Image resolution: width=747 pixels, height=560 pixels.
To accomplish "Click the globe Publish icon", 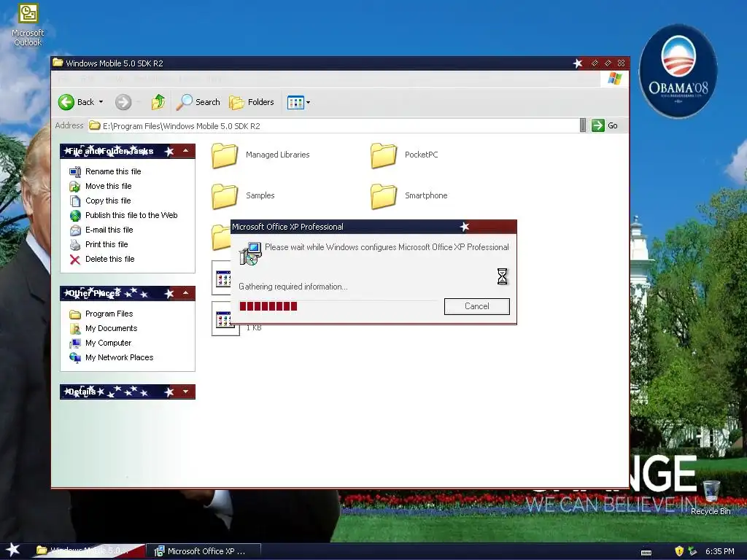I will 75,216.
